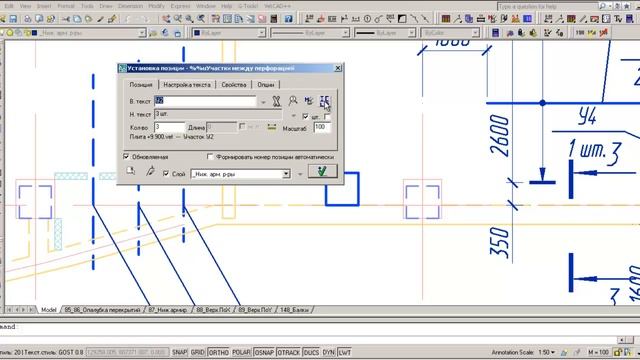Toggle ORTHO mode in the status bar
This screenshot has height=360, width=640.
[218, 352]
